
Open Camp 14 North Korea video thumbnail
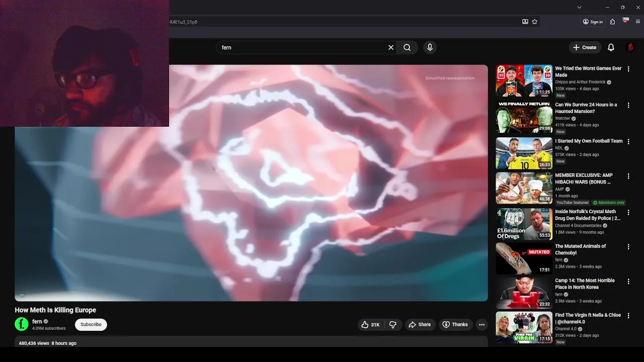pyautogui.click(x=524, y=293)
